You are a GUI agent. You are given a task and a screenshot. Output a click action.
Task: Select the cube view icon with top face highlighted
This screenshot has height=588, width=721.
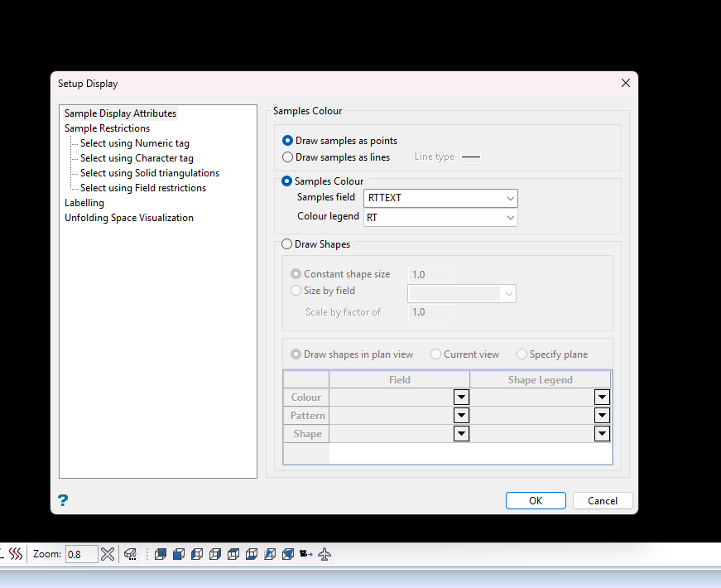[x=233, y=554]
